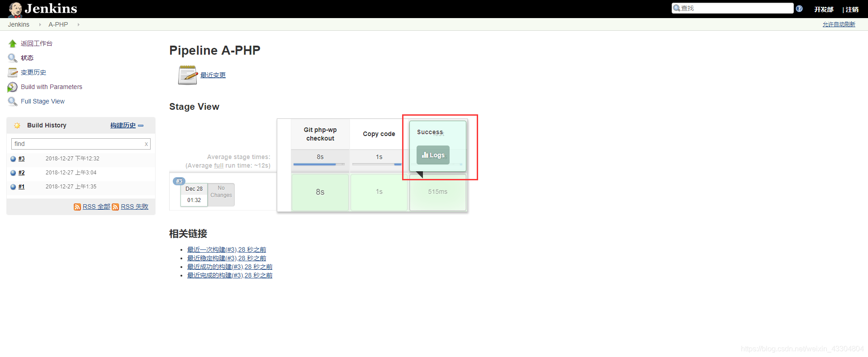
Task: Expand the Jenkins breadcrumb arrow
Action: point(40,24)
